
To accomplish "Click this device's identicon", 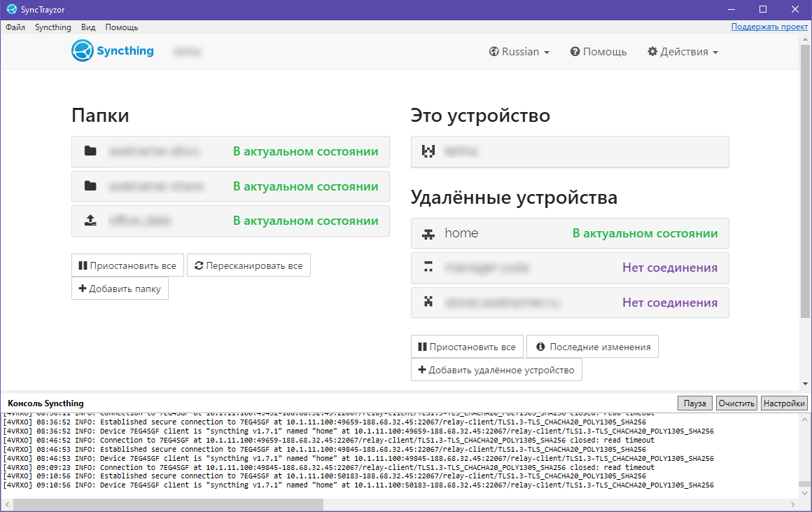I will tap(428, 151).
